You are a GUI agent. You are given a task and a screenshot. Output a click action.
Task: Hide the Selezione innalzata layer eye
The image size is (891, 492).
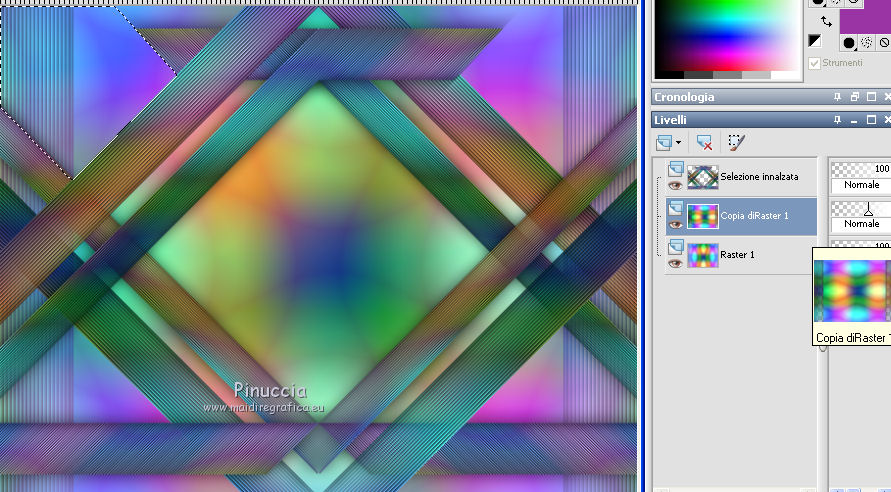(675, 186)
